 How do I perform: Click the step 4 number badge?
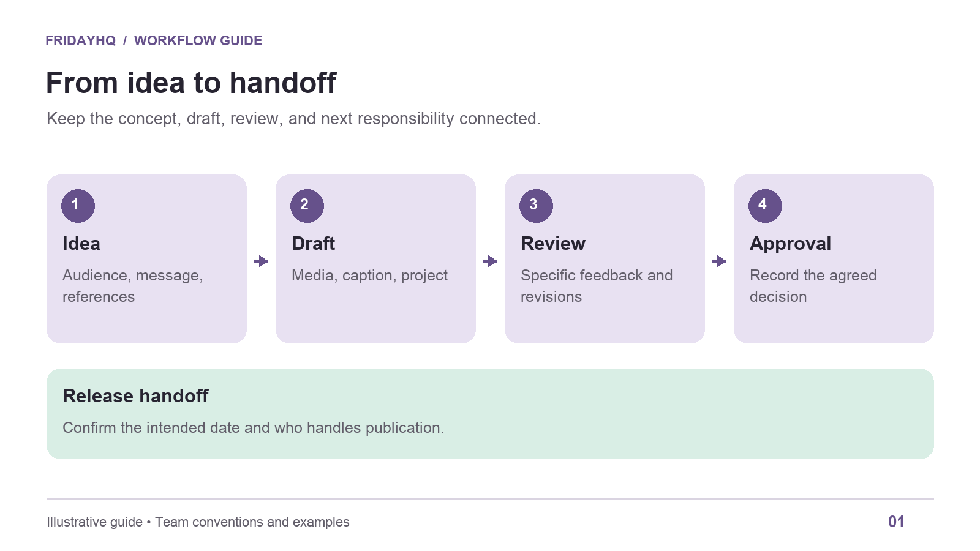coord(765,206)
